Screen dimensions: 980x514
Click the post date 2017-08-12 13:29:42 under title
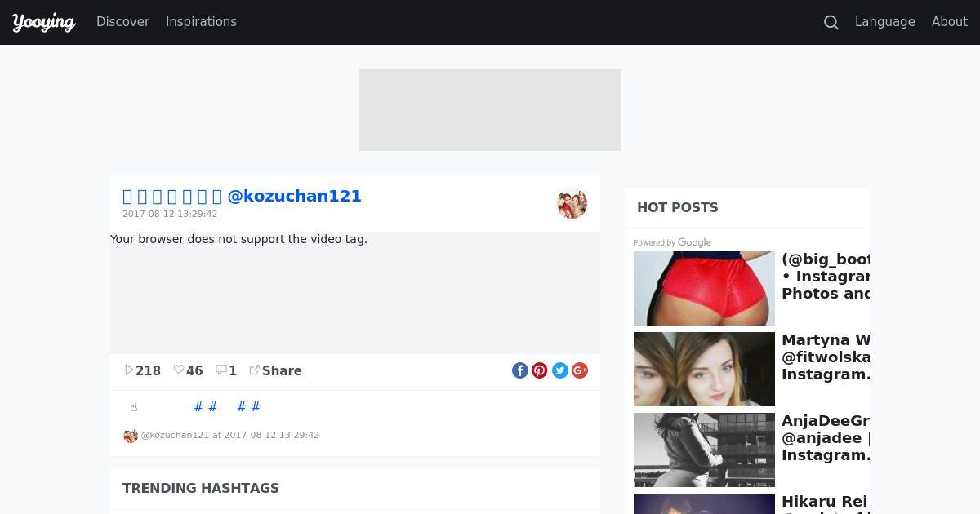coord(170,215)
